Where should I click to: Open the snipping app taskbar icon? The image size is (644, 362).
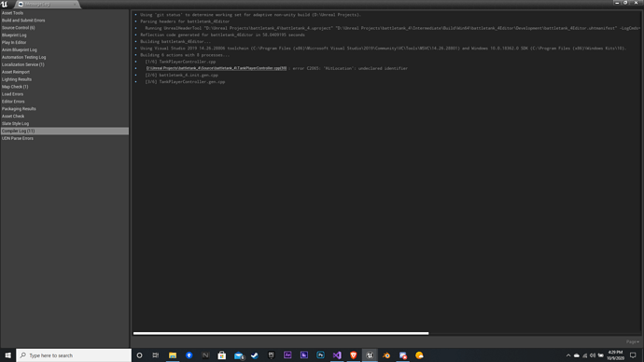(403, 355)
